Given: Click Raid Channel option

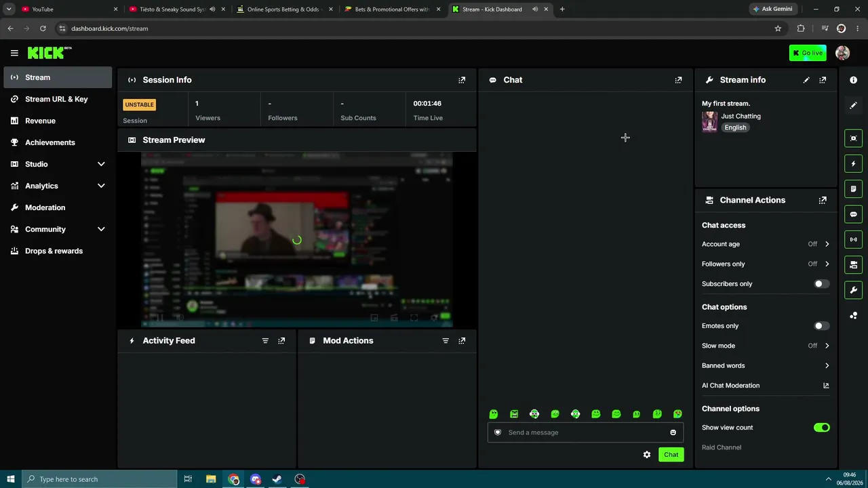Looking at the screenshot, I should pyautogui.click(x=722, y=447).
